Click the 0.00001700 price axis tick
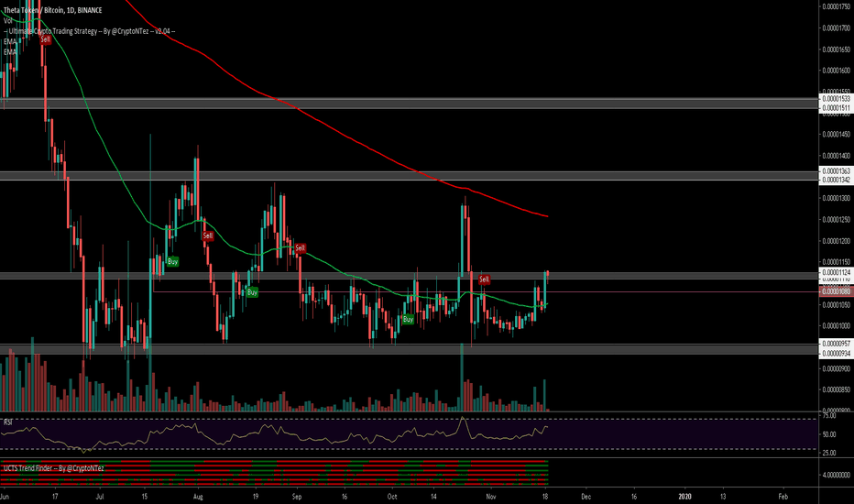This screenshot has height=504, width=854. [x=836, y=27]
